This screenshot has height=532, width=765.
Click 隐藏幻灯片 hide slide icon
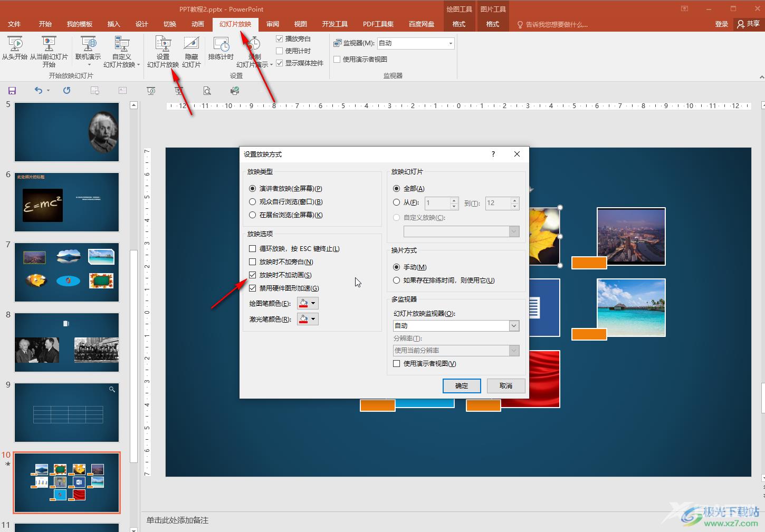192,44
